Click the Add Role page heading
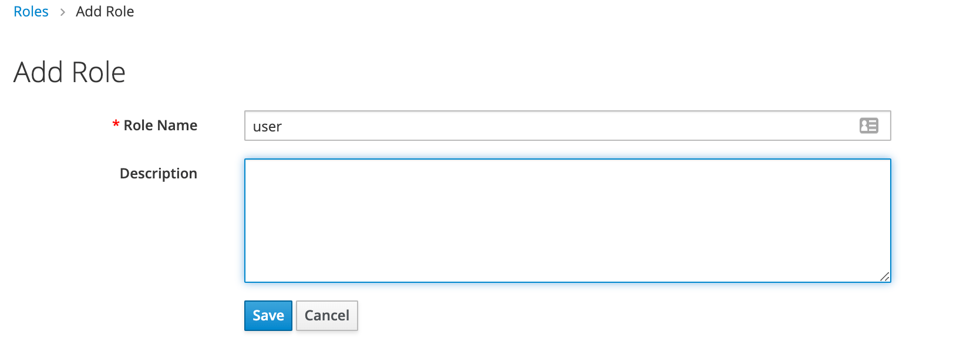This screenshot has height=338, width=980. click(69, 72)
